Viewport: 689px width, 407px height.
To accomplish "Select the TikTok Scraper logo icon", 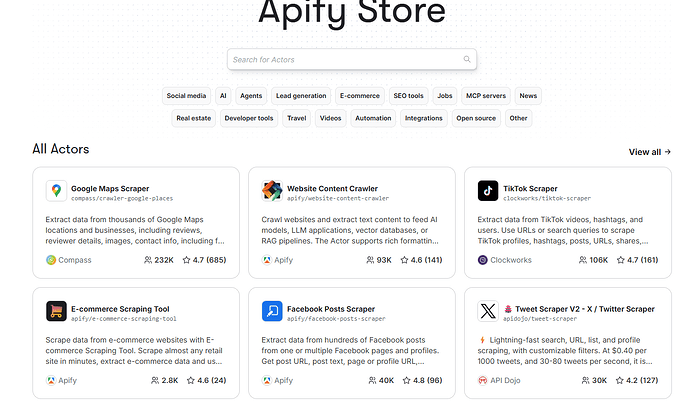I will point(488,190).
